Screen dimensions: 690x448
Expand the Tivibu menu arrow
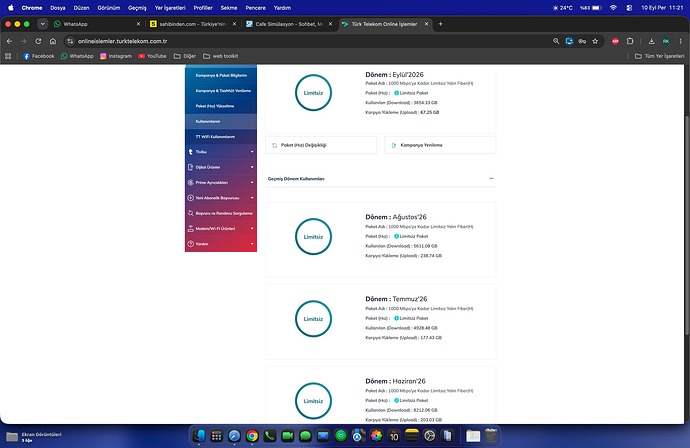[x=252, y=152]
